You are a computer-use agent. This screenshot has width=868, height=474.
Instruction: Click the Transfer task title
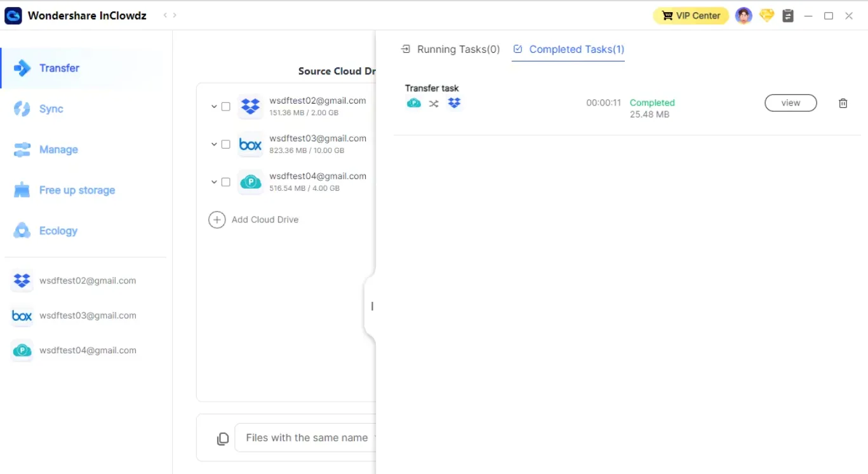(432, 88)
